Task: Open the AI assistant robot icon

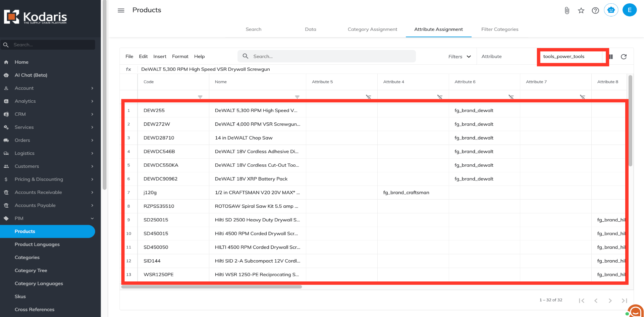Action: [611, 10]
